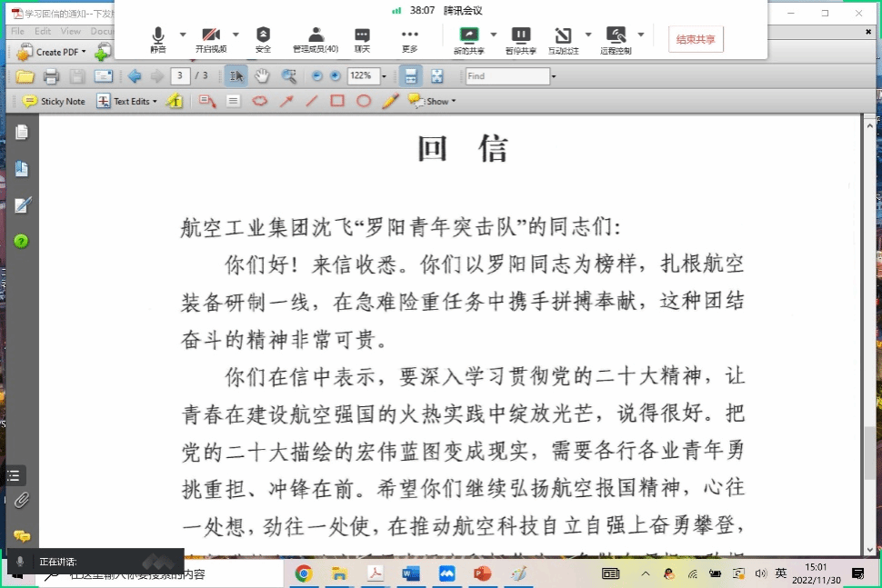This screenshot has height=588, width=882.
Task: Pause screen sharing with 暂停共享
Action: (x=520, y=39)
